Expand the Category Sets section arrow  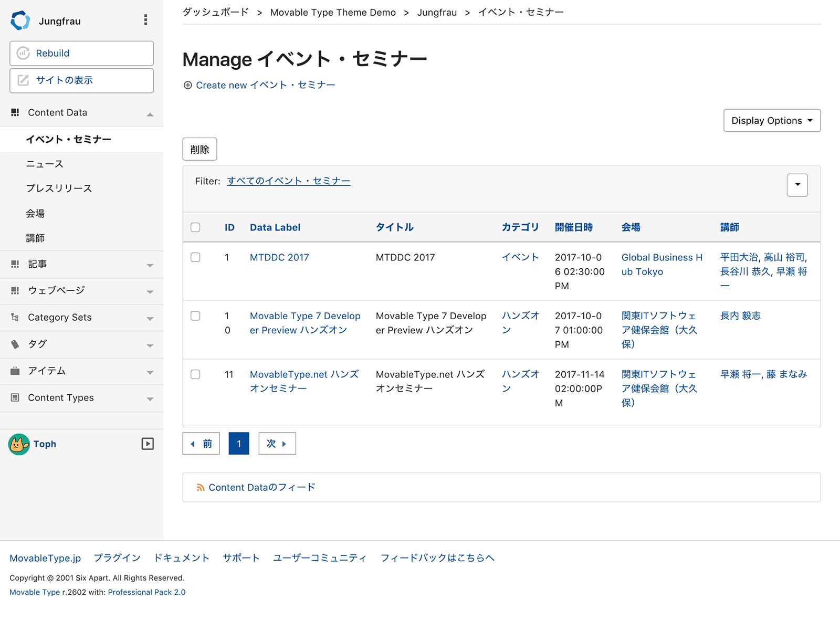tap(150, 319)
